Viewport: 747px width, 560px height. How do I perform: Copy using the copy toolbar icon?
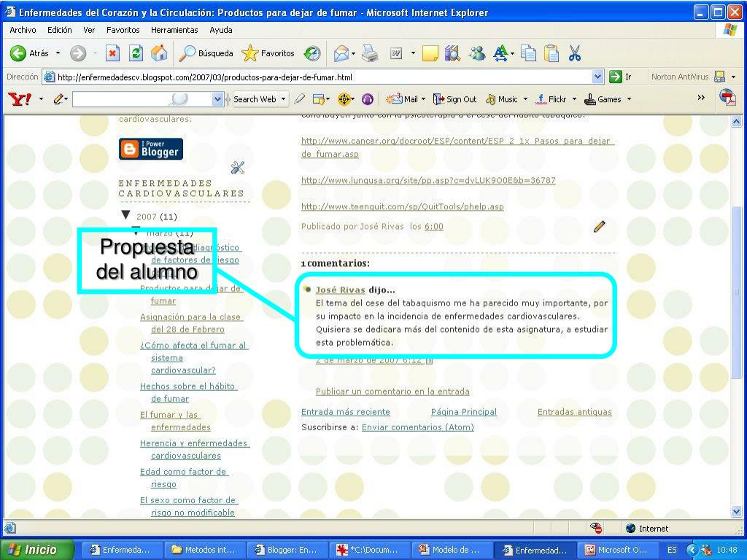click(x=528, y=53)
